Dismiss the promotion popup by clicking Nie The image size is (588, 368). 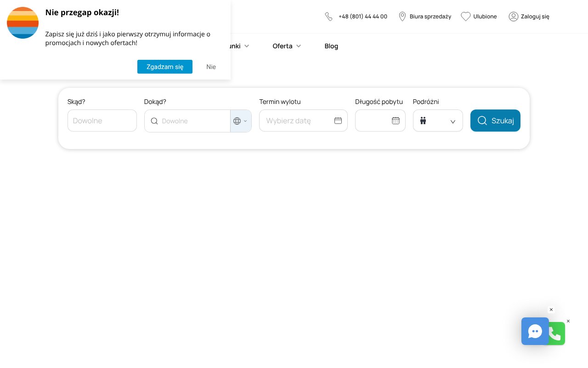click(x=211, y=67)
